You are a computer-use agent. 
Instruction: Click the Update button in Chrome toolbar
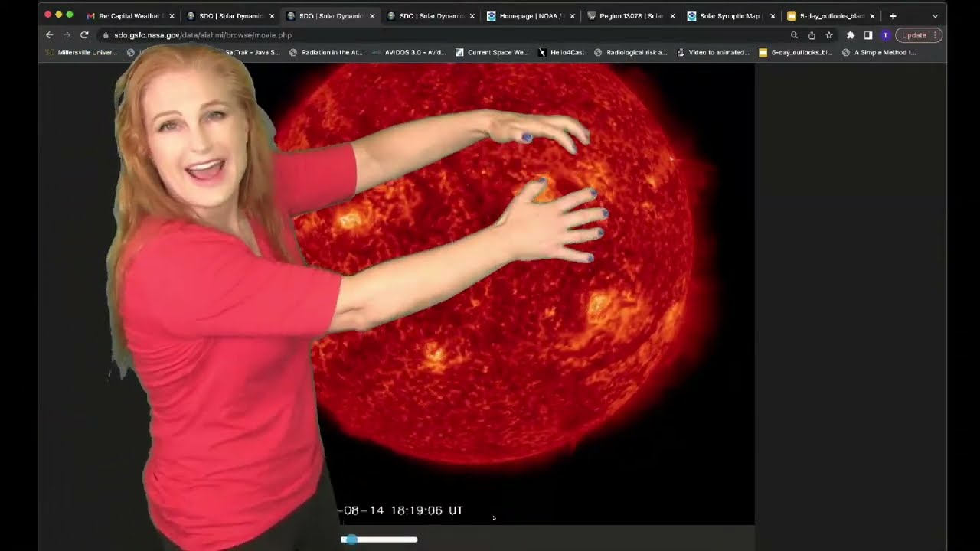[x=919, y=35]
